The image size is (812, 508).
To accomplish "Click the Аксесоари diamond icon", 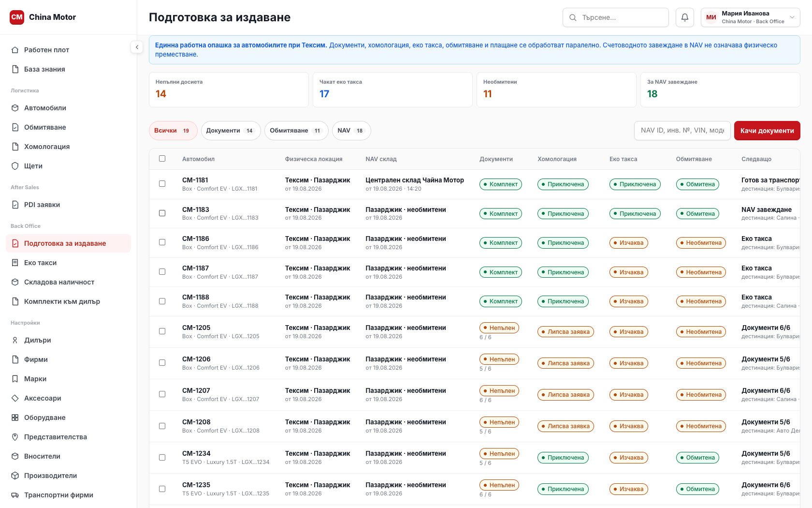I will coord(15,398).
